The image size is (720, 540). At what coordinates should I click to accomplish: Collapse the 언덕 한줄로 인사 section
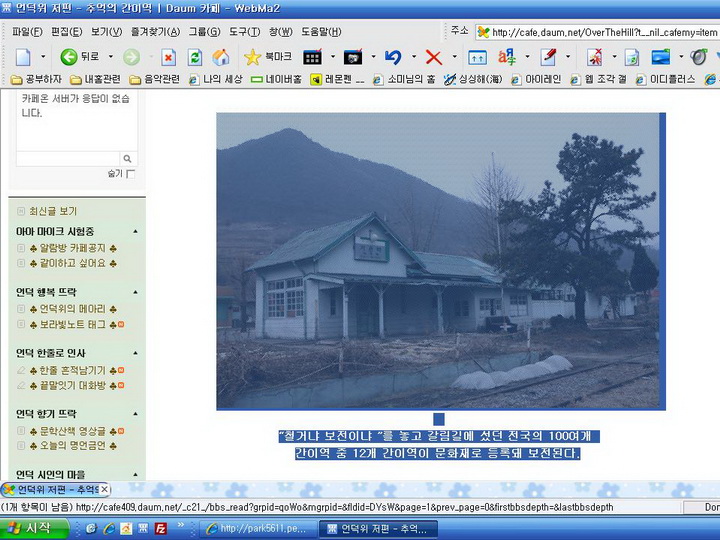[x=135, y=353]
